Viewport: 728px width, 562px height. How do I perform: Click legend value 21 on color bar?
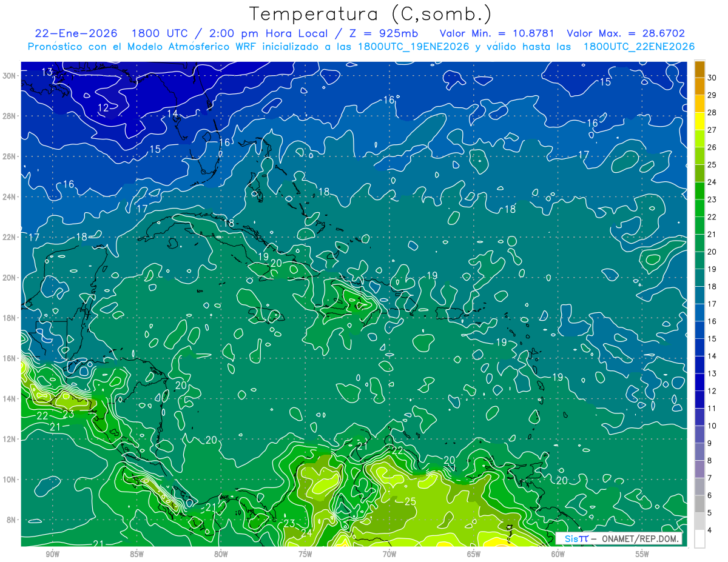pyautogui.click(x=712, y=234)
